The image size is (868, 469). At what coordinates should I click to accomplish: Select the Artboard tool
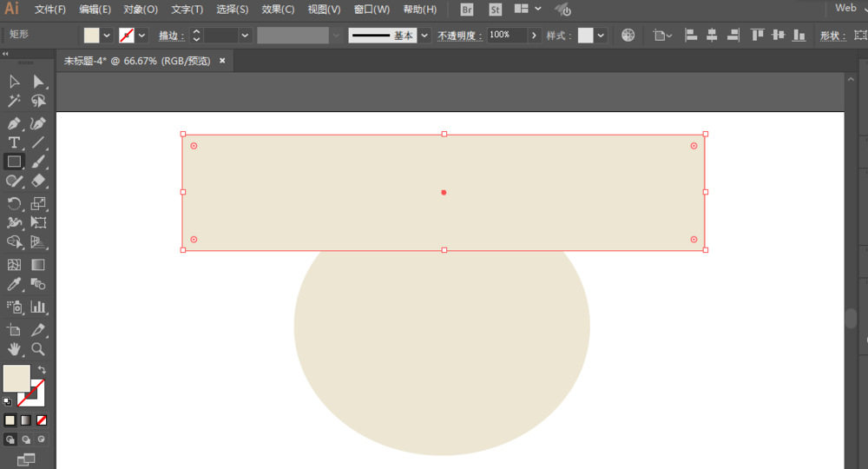(x=15, y=330)
